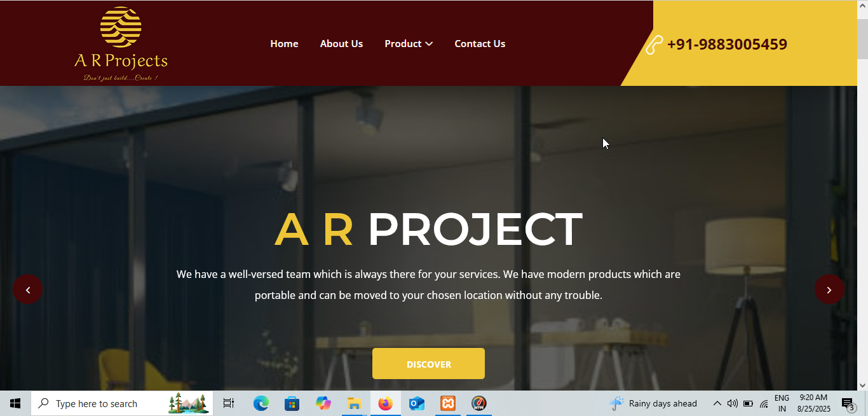Click the +91-9883005459 phone link
This screenshot has width=868, height=416.
click(727, 45)
